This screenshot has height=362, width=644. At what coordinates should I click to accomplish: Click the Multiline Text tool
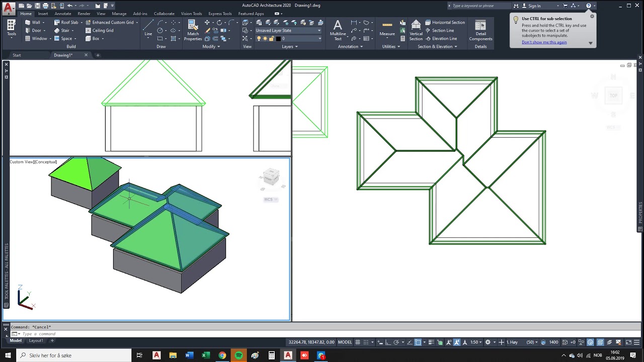click(338, 30)
